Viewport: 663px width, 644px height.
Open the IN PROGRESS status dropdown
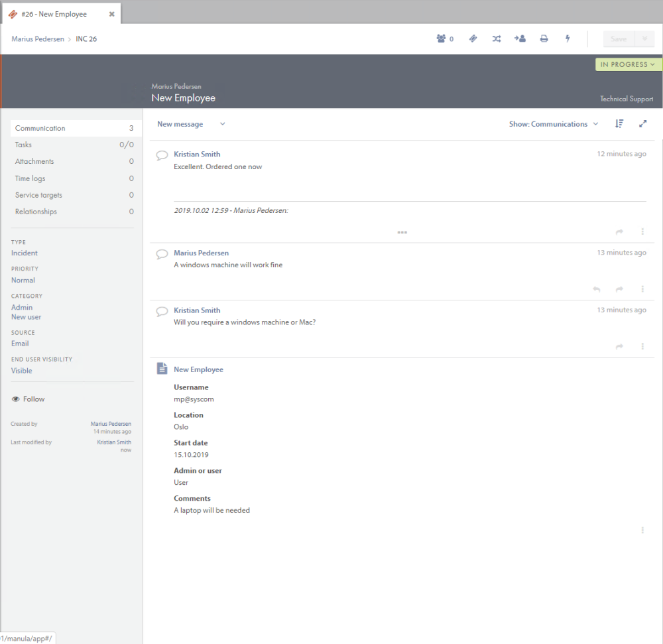tap(628, 64)
